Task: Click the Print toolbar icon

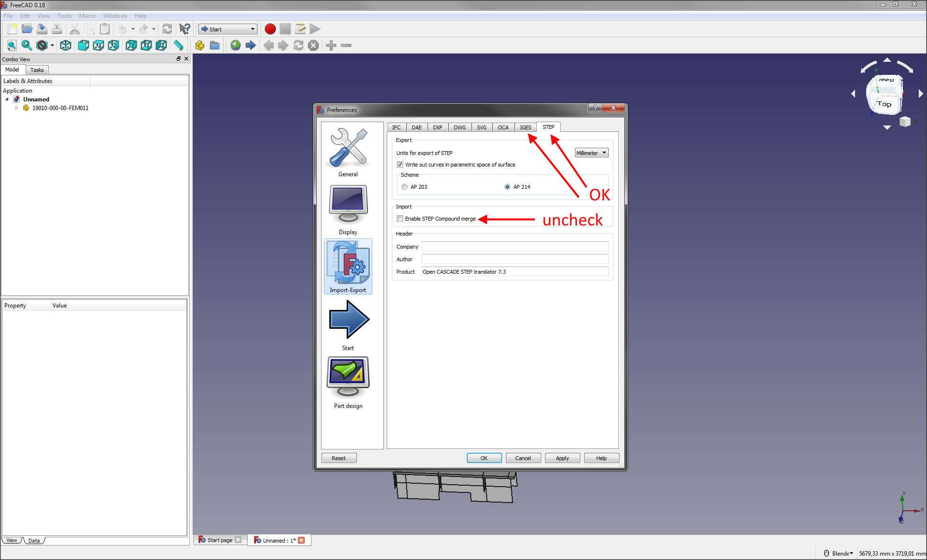Action: pyautogui.click(x=57, y=29)
